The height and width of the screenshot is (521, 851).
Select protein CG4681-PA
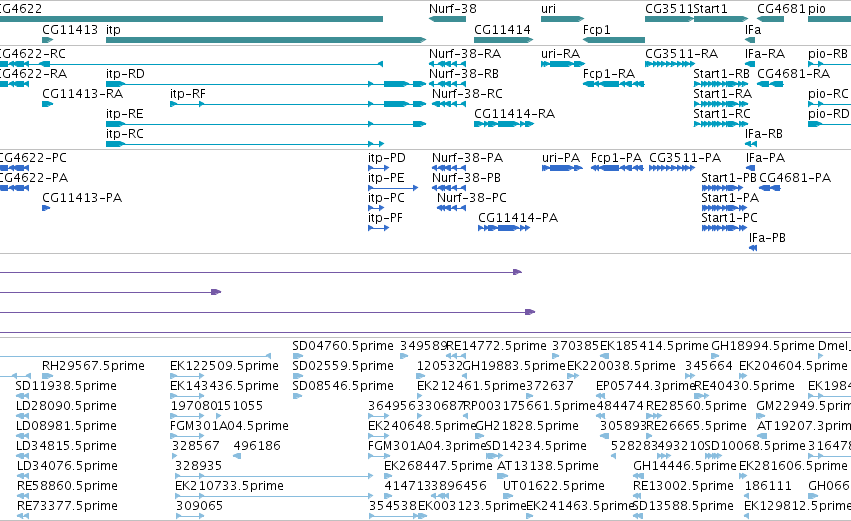[x=795, y=178]
